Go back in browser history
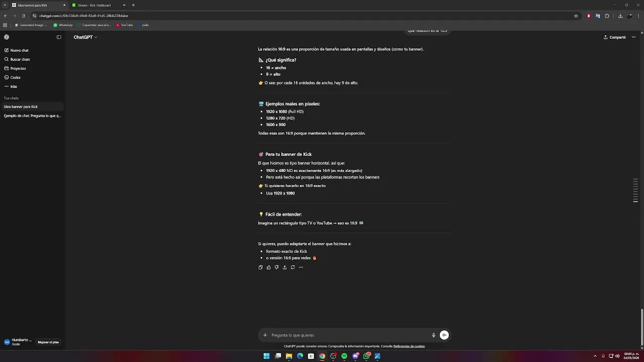This screenshot has height=362, width=644. (x=6, y=16)
